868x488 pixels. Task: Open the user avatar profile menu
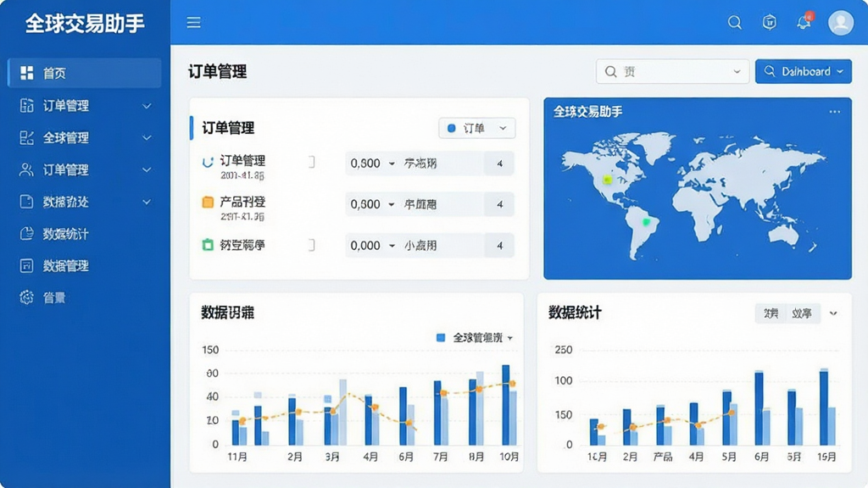tap(840, 22)
